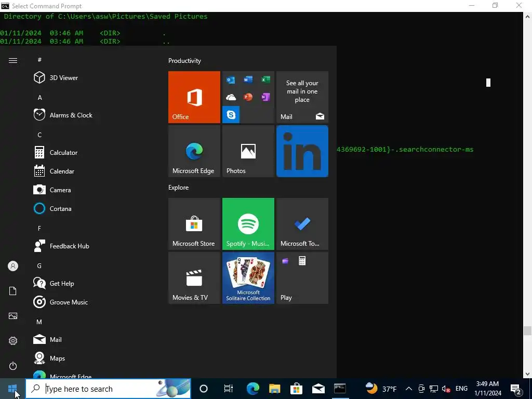Launch Microsoft Solitaire Collection tile
Screen dimensions: 532x399
pos(248,278)
